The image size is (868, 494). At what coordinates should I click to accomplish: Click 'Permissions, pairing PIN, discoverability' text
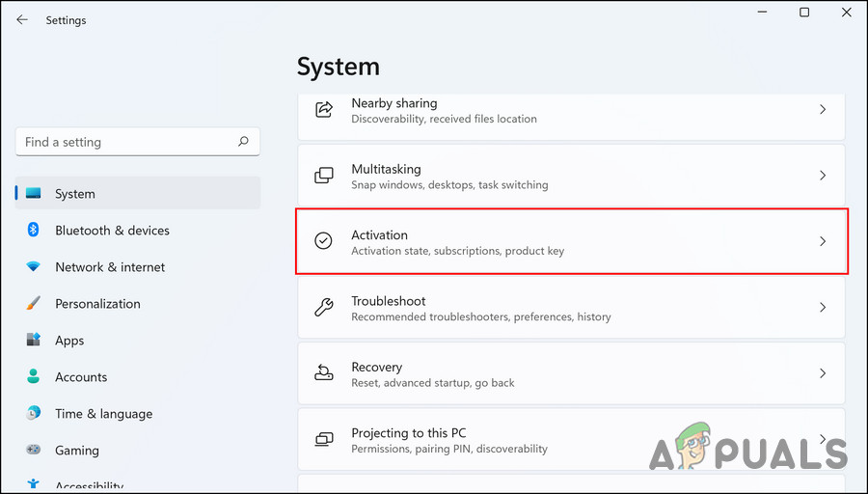pyautogui.click(x=449, y=449)
